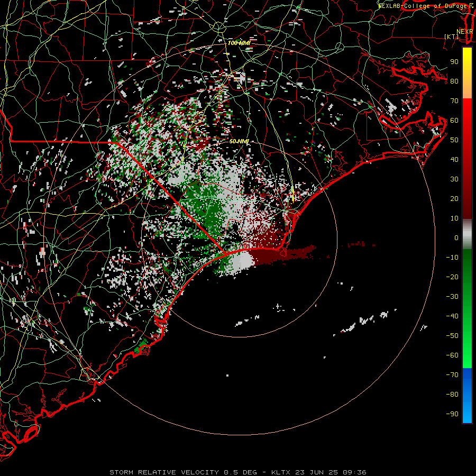Click the NEXR label above the color bar

(464, 32)
